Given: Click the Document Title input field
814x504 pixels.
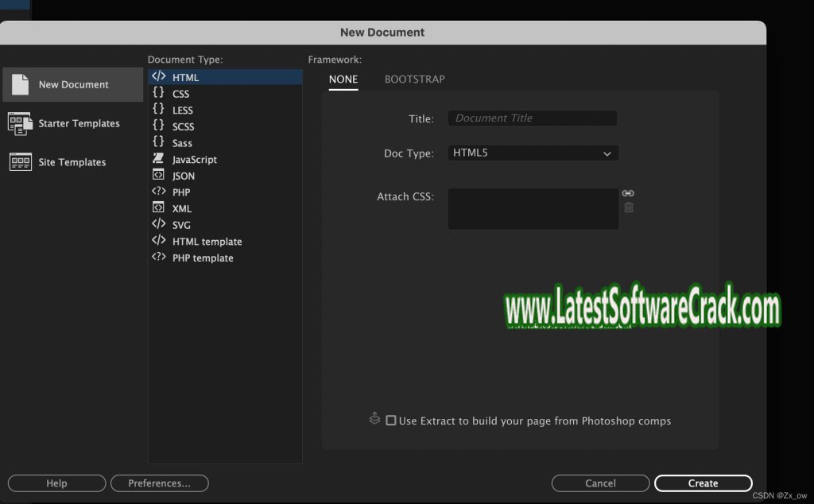Looking at the screenshot, I should coord(532,118).
